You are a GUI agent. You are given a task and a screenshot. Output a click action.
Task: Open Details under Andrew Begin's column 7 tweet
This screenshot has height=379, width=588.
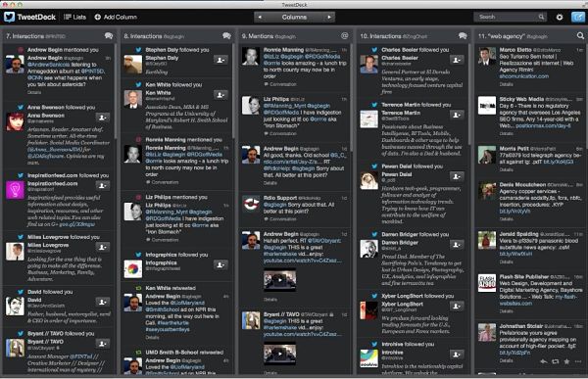pyautogui.click(x=34, y=92)
